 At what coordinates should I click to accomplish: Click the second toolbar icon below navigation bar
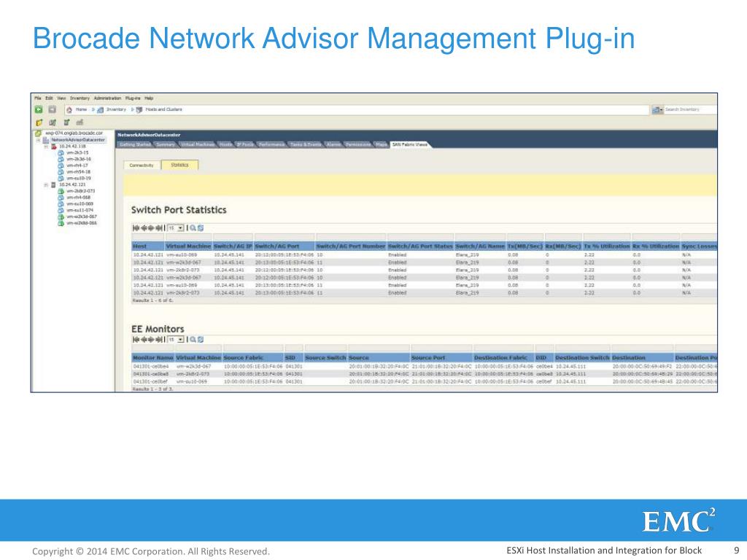pyautogui.click(x=53, y=122)
